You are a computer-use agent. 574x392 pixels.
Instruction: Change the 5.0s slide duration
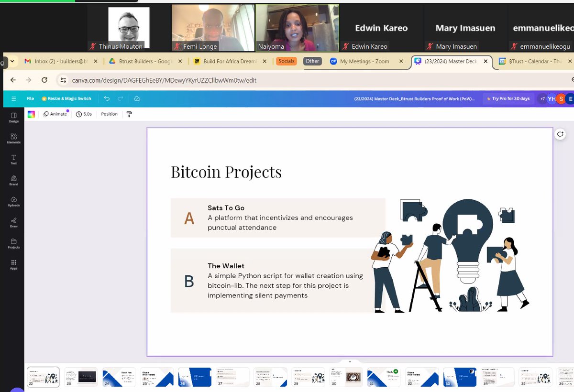(x=84, y=114)
